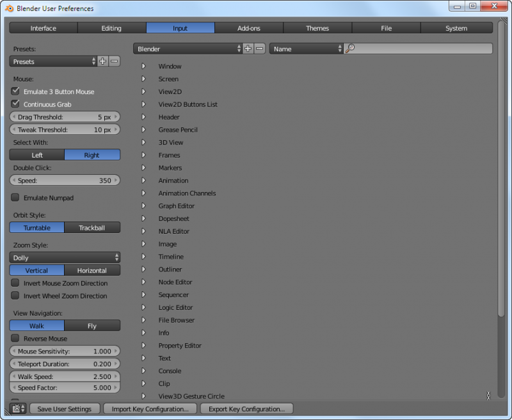Screen dimensions: 512x420
Task: Switch view navigation to Walk
Action: (37, 326)
